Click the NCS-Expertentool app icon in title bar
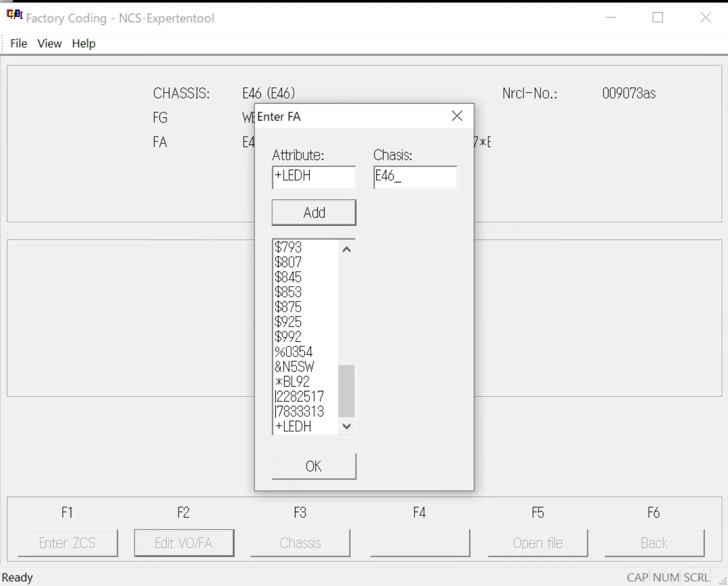 [x=14, y=15]
